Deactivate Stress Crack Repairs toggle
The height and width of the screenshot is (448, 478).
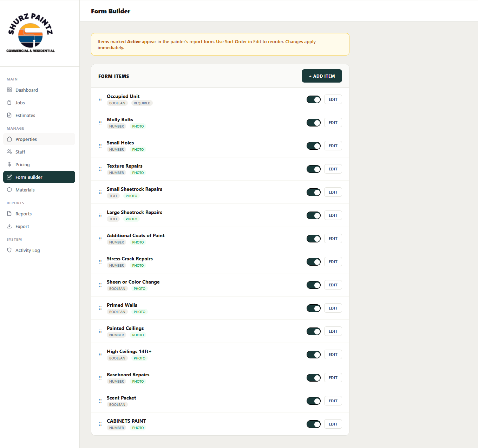click(314, 262)
